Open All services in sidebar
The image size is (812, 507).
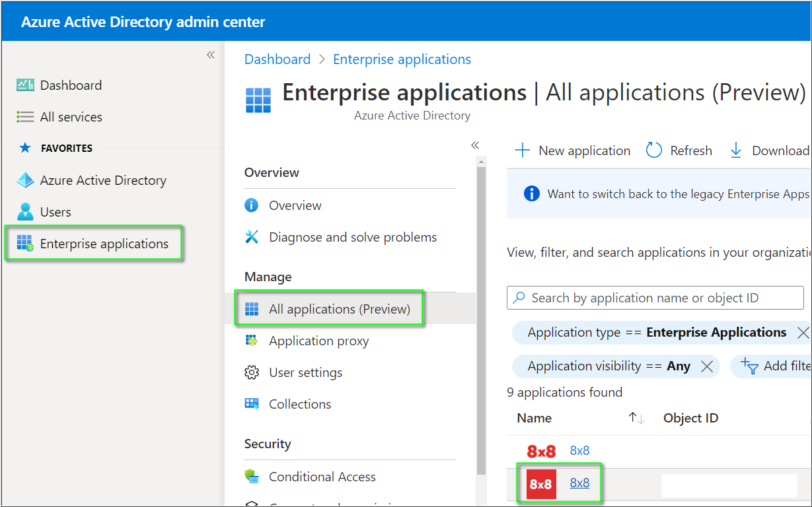click(71, 117)
